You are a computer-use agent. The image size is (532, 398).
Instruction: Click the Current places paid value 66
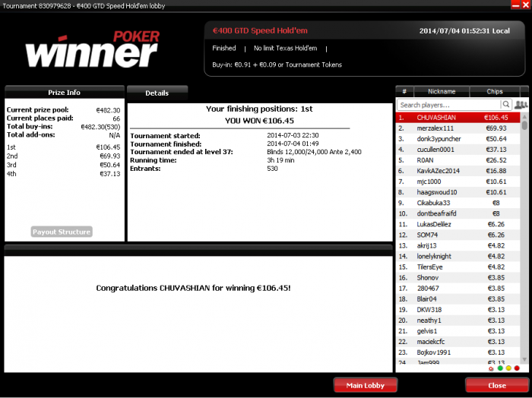point(116,118)
